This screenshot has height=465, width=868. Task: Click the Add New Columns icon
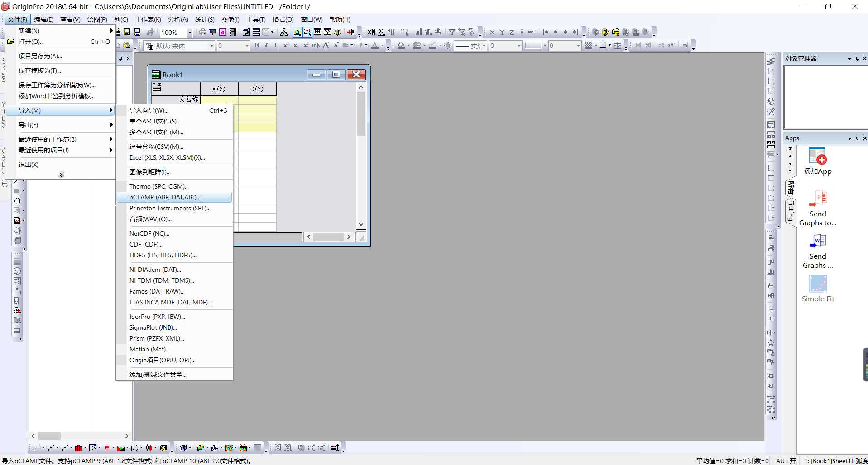click(351, 32)
